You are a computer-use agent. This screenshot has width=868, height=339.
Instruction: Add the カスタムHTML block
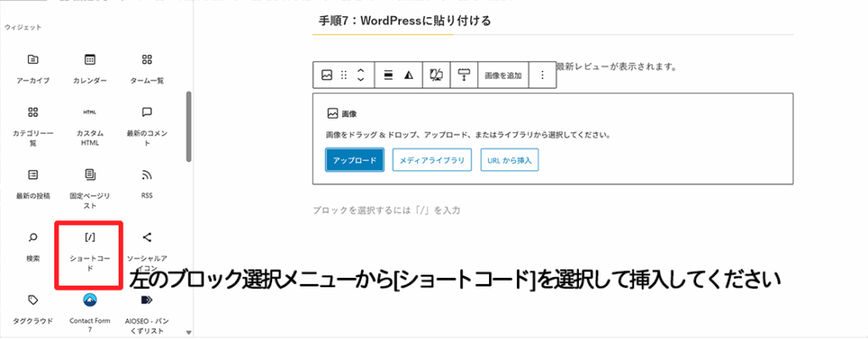coord(90,125)
